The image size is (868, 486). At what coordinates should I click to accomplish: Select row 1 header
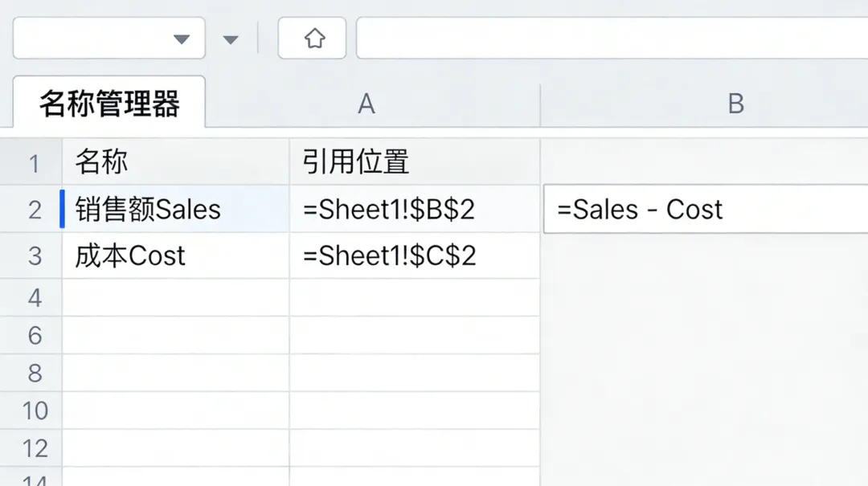[34, 163]
